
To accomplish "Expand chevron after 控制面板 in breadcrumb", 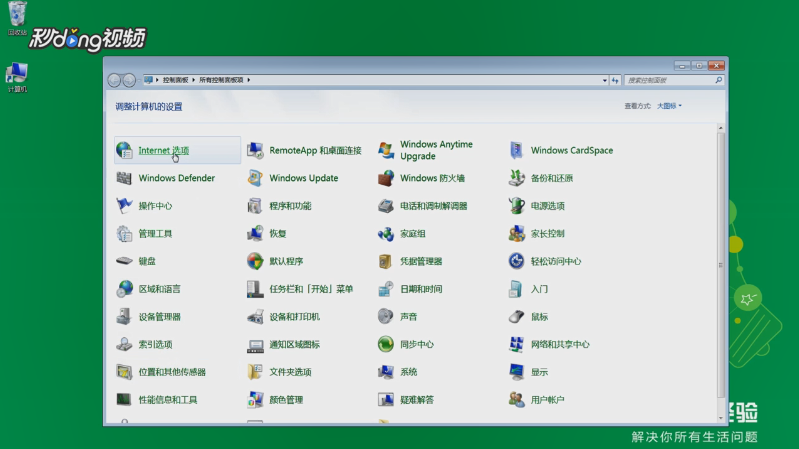I will click(x=194, y=80).
